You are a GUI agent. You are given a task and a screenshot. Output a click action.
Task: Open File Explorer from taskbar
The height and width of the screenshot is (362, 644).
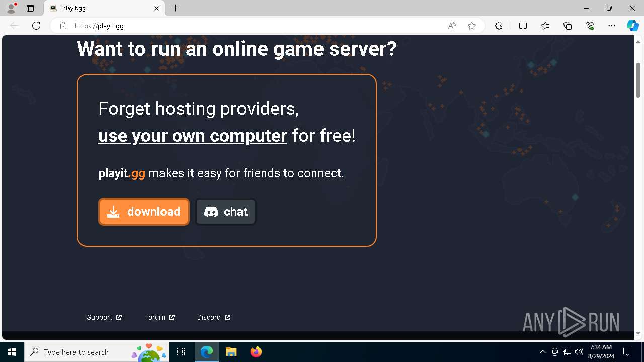tap(231, 352)
